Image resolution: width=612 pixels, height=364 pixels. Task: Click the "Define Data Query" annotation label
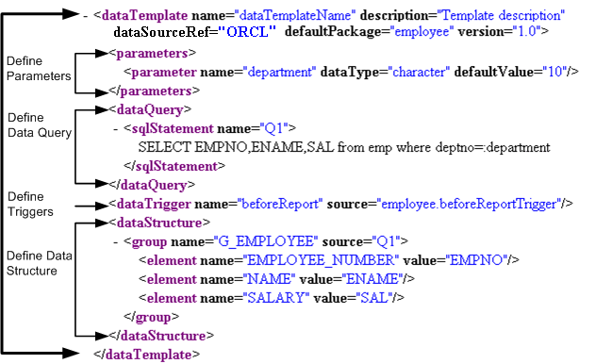(40, 125)
